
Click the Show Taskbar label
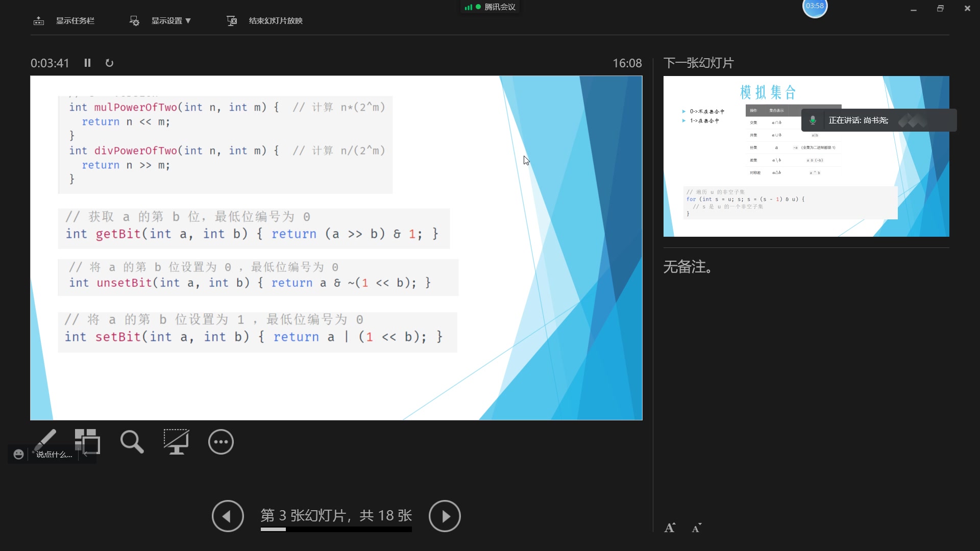[x=75, y=21]
